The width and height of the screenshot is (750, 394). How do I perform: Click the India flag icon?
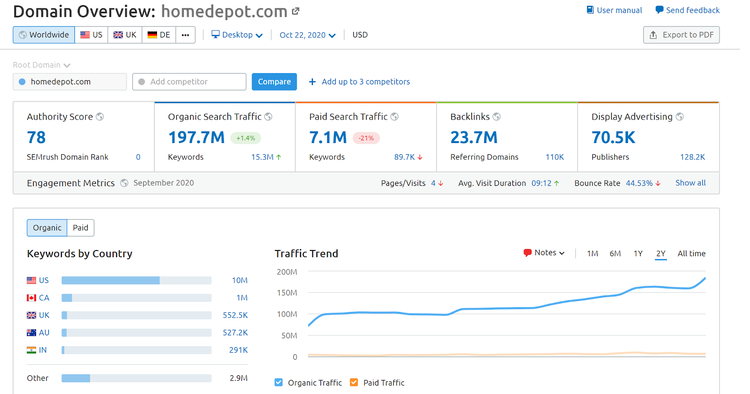32,350
